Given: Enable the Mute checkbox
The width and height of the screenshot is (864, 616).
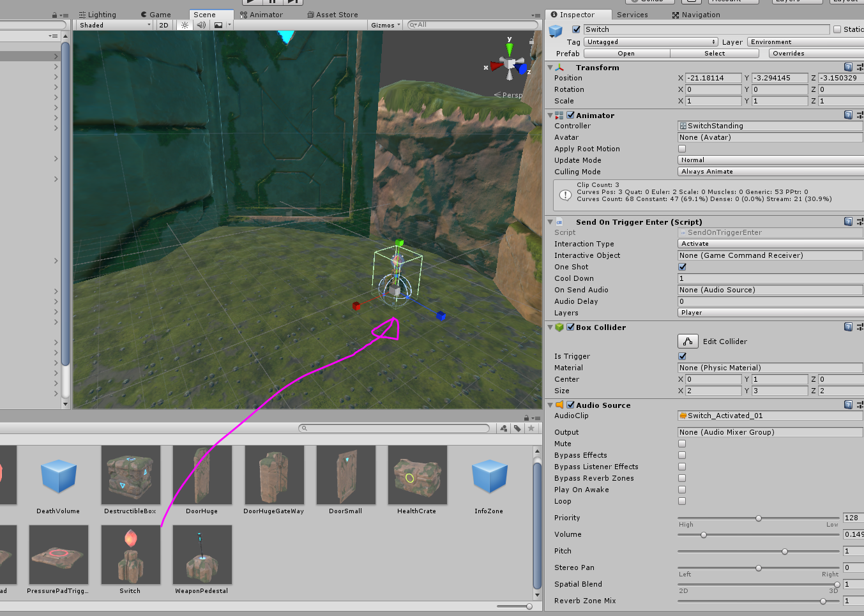Looking at the screenshot, I should click(682, 444).
